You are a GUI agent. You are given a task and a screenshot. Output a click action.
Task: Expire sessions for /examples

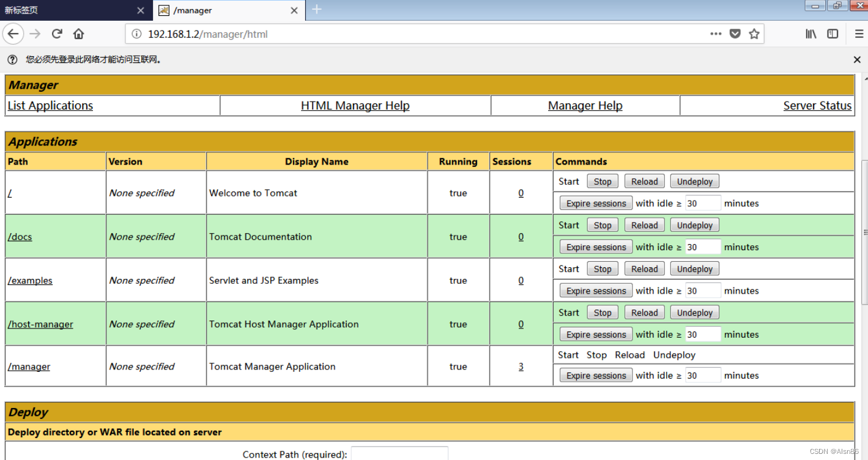click(596, 291)
